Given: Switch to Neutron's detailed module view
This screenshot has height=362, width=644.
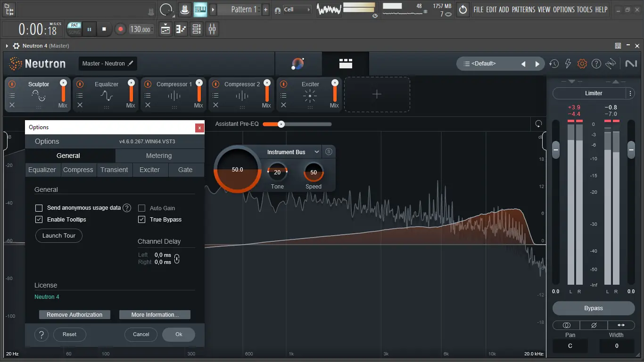Looking at the screenshot, I should (346, 64).
